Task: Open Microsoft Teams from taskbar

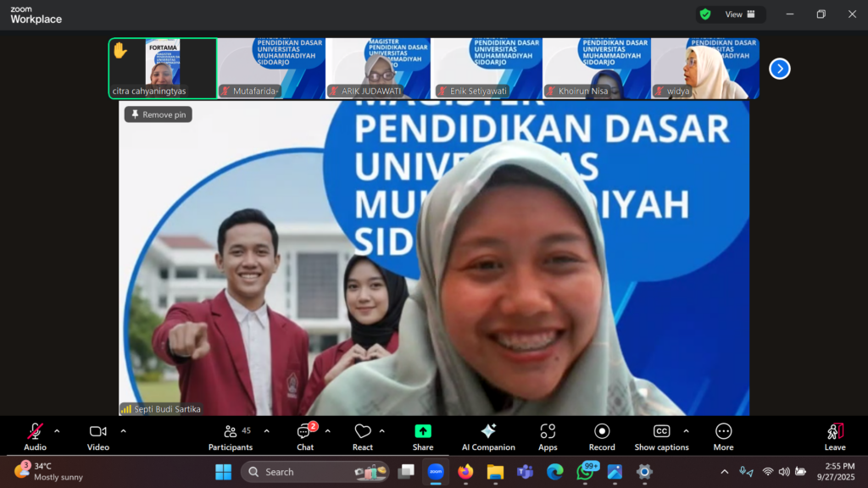Action: point(525,472)
